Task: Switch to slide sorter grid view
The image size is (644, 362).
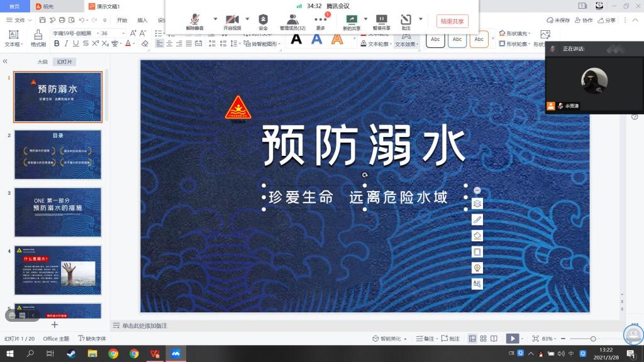Action: (484, 339)
